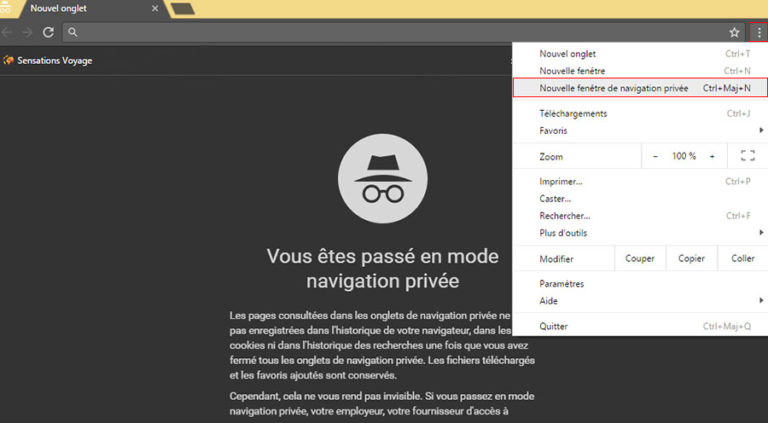Click the forward navigation arrow
The width and height of the screenshot is (768, 423).
(x=27, y=32)
